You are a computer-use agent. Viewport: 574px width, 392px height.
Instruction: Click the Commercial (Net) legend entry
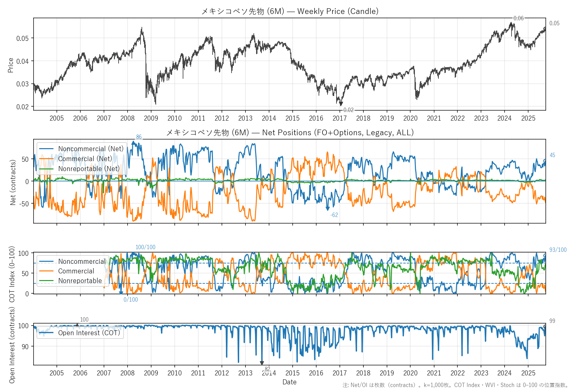coord(85,159)
